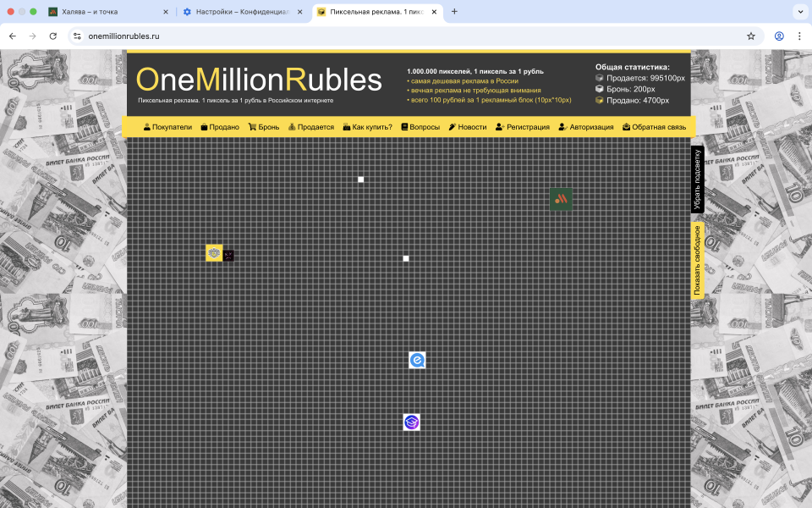The height and width of the screenshot is (508, 812).
Task: Open the Продается section
Action: coord(311,127)
